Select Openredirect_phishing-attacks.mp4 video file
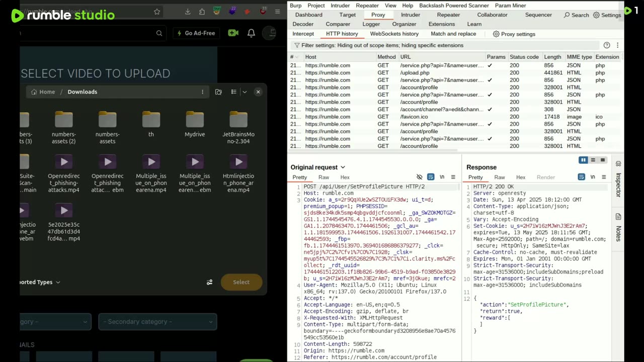 [64, 174]
